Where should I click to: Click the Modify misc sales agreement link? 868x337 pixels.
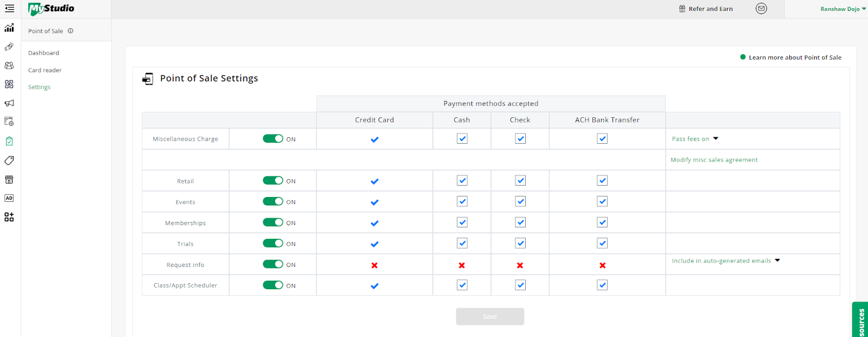[x=714, y=160]
